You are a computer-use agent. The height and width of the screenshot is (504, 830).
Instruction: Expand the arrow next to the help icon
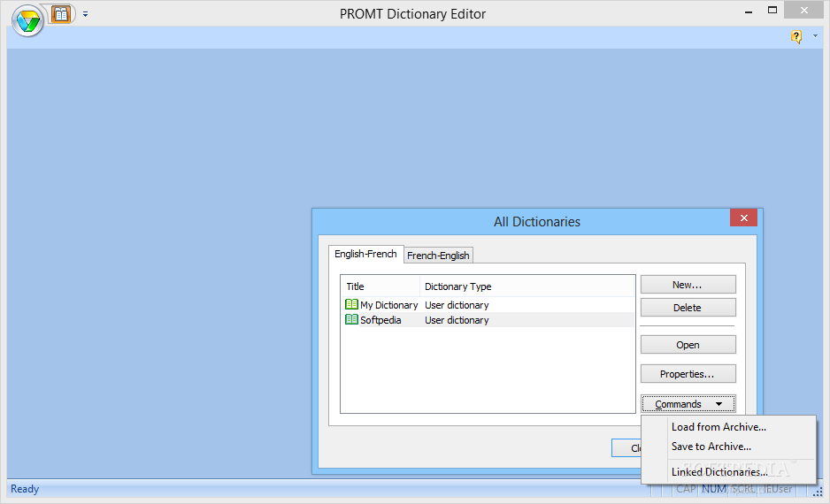815,36
